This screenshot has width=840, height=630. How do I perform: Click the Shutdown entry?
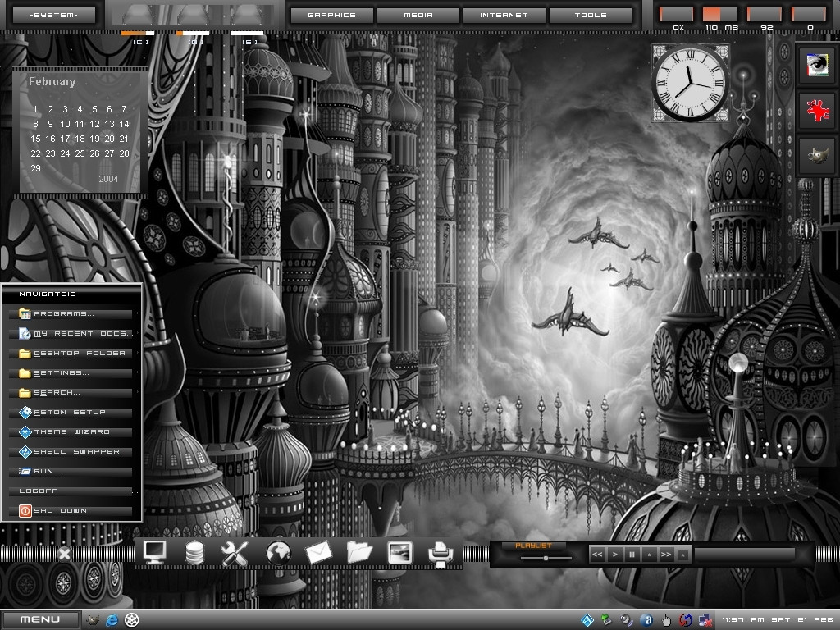(x=71, y=510)
